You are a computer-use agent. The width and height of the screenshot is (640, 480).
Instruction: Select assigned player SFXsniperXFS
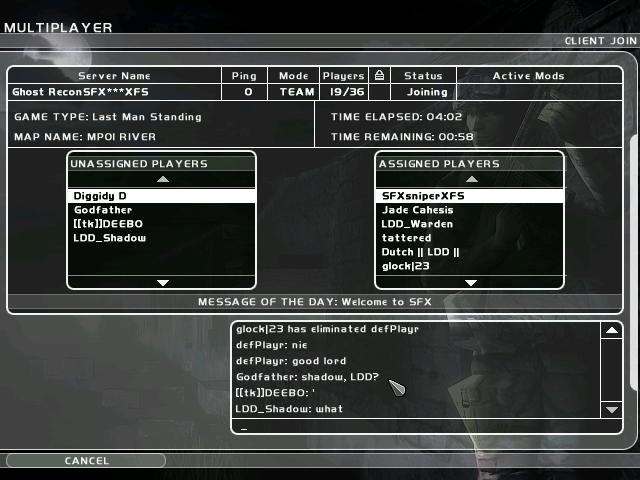tap(469, 196)
